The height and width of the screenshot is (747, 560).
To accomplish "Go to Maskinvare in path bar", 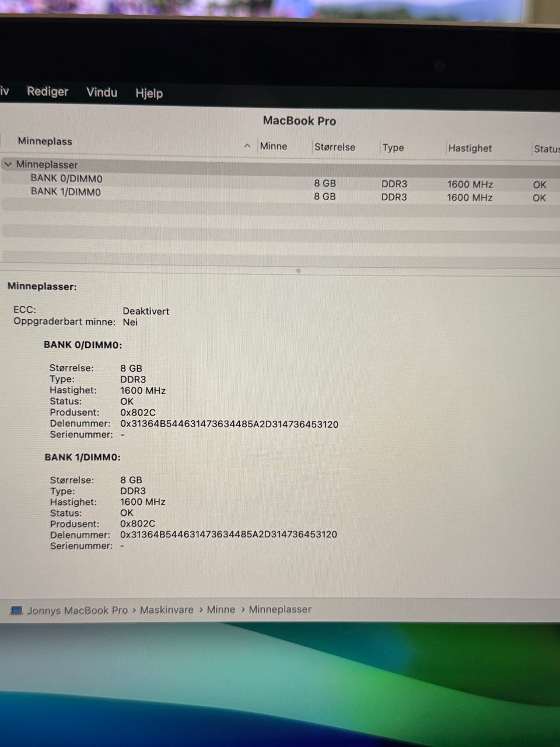I will click(166, 610).
